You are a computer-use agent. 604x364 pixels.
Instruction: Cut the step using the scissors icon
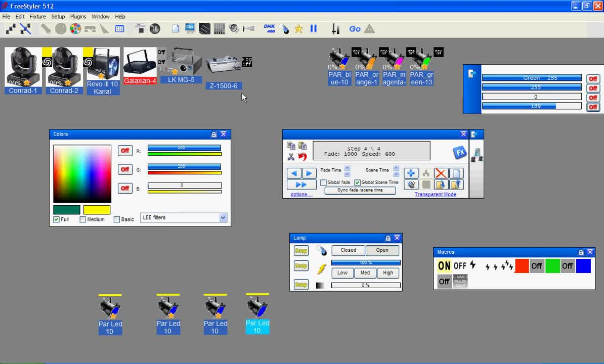291,157
